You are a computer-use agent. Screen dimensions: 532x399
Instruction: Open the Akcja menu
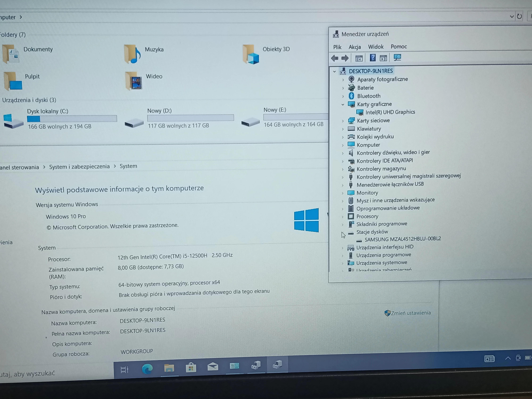(355, 47)
